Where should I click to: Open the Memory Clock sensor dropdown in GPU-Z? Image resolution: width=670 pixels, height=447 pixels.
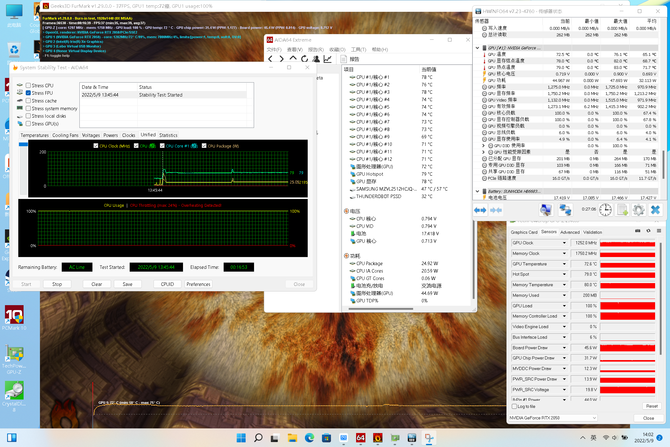coord(564,253)
